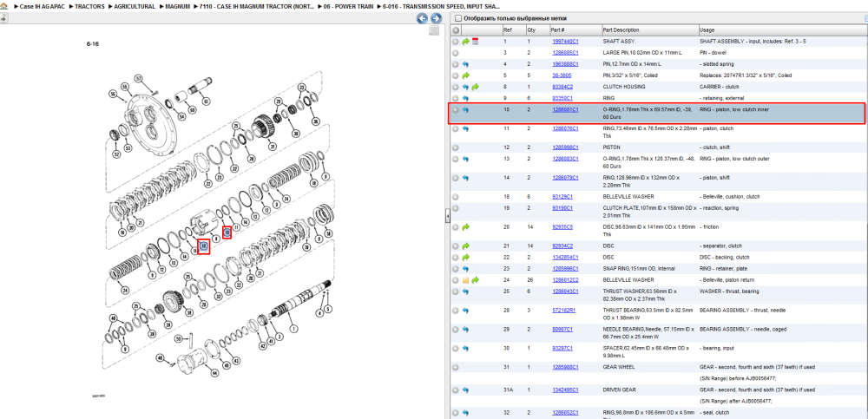Select callout 44 in the diagram
The image size is (868, 419).
click(x=214, y=373)
